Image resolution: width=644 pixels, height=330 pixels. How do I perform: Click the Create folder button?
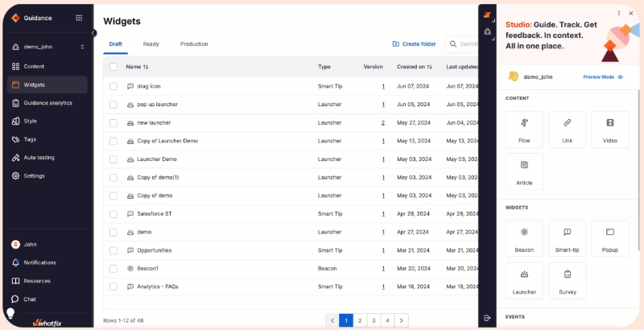414,44
